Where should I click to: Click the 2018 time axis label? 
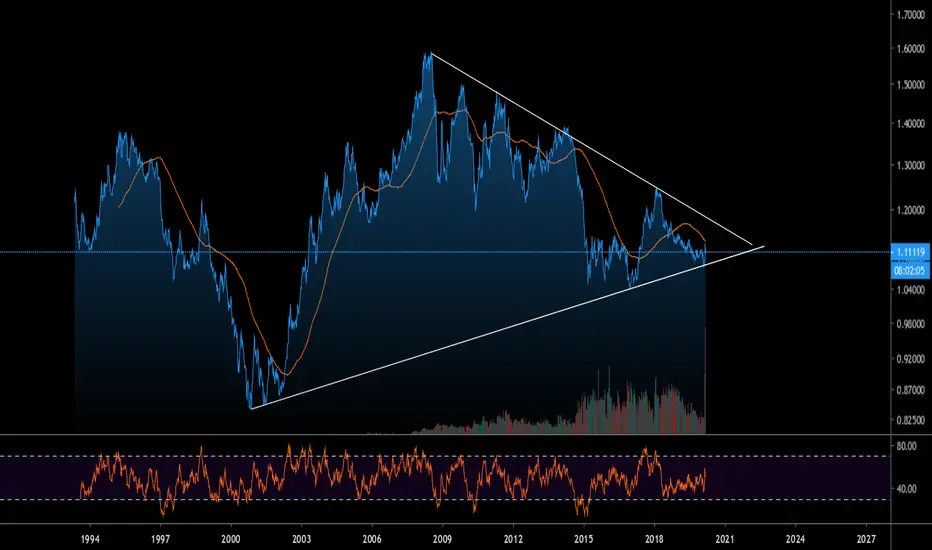tap(654, 539)
